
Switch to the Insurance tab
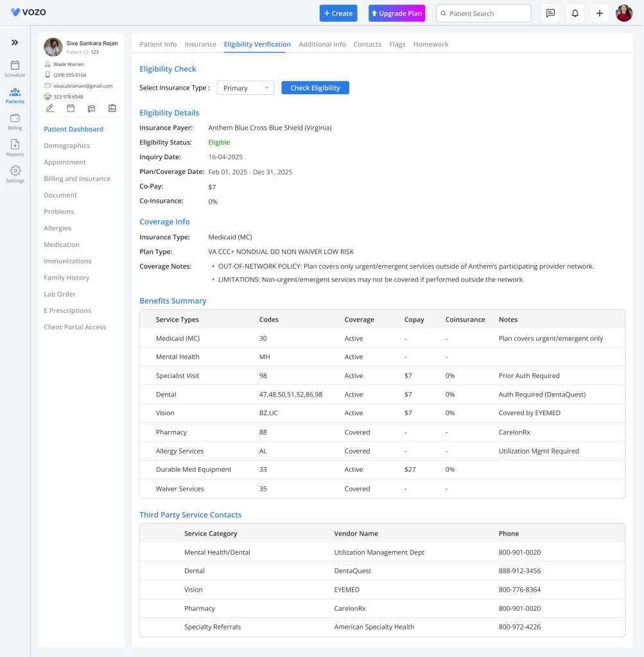tap(200, 44)
